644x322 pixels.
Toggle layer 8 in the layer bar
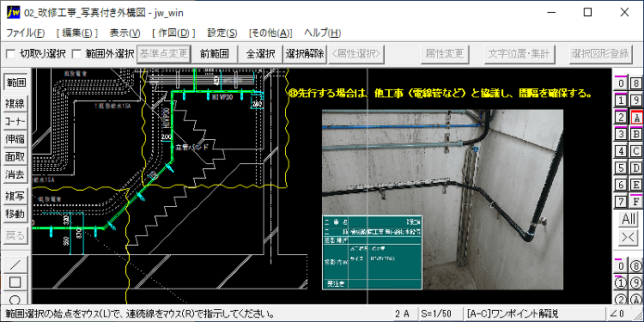pos(636,84)
